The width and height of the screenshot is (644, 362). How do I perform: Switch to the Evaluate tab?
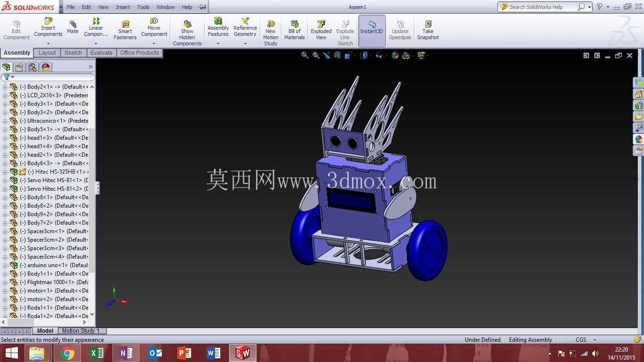tap(101, 53)
